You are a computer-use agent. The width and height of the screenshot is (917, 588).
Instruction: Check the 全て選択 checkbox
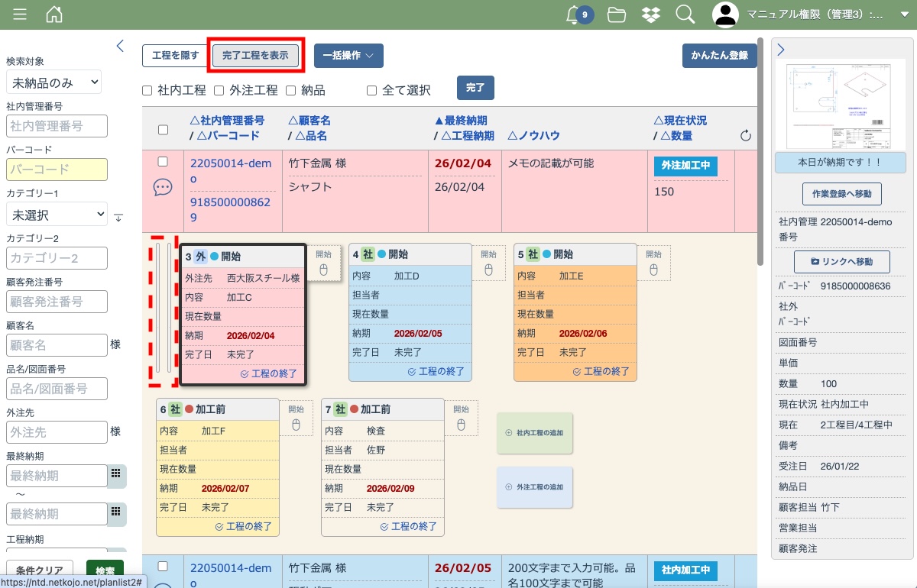pyautogui.click(x=371, y=90)
